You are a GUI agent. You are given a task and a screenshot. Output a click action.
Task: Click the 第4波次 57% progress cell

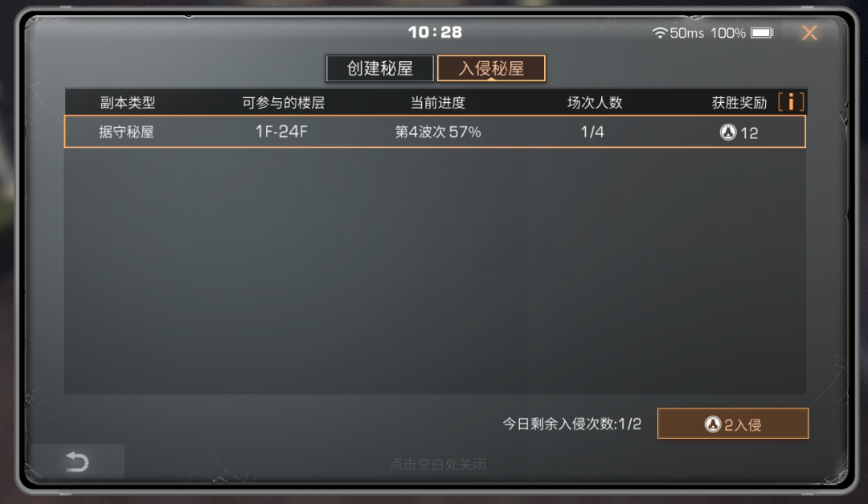[x=438, y=132]
